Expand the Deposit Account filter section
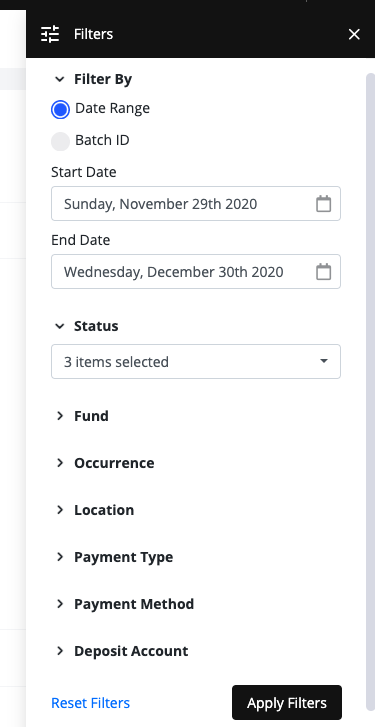 121,651
